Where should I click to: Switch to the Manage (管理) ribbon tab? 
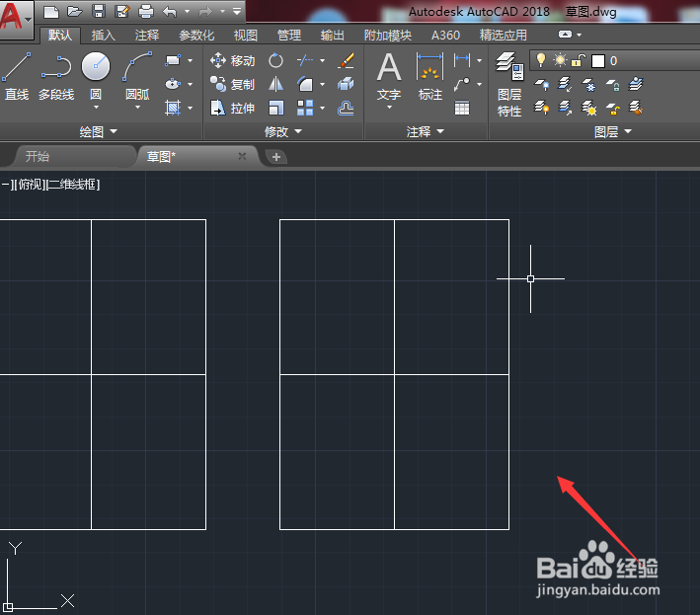pos(289,35)
